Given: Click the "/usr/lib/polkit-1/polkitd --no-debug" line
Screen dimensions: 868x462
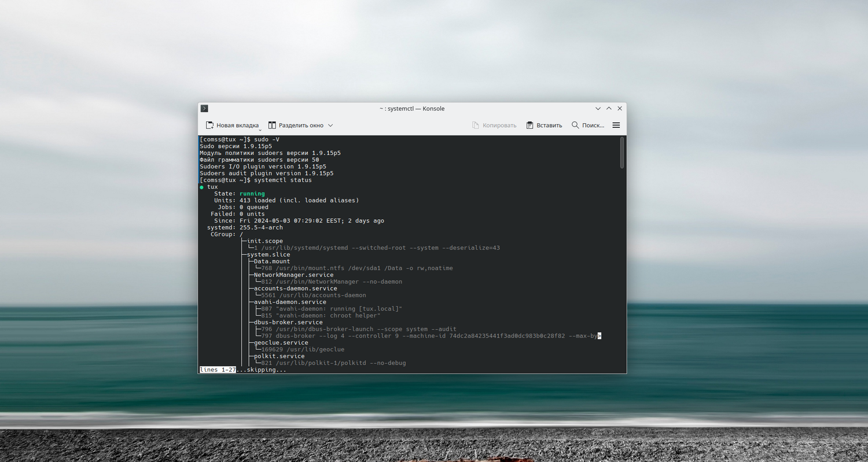Looking at the screenshot, I should [333, 363].
